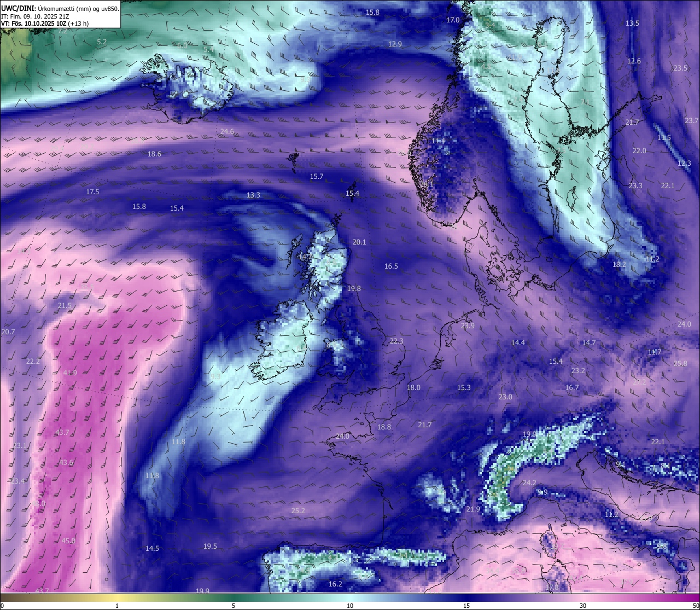700x610 pixels.
Task: Click the 15.3 value label
Action: coord(463,387)
